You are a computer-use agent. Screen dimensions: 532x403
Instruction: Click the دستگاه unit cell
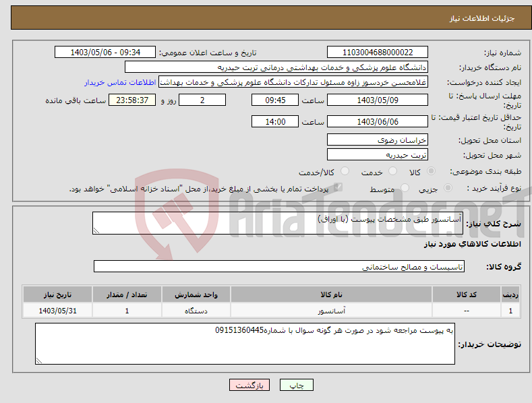[196, 311]
